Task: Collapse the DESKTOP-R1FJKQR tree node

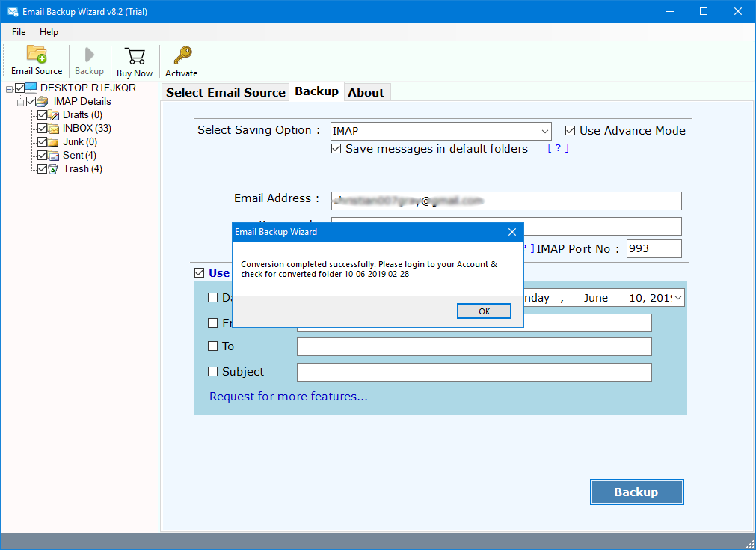Action: (9, 89)
